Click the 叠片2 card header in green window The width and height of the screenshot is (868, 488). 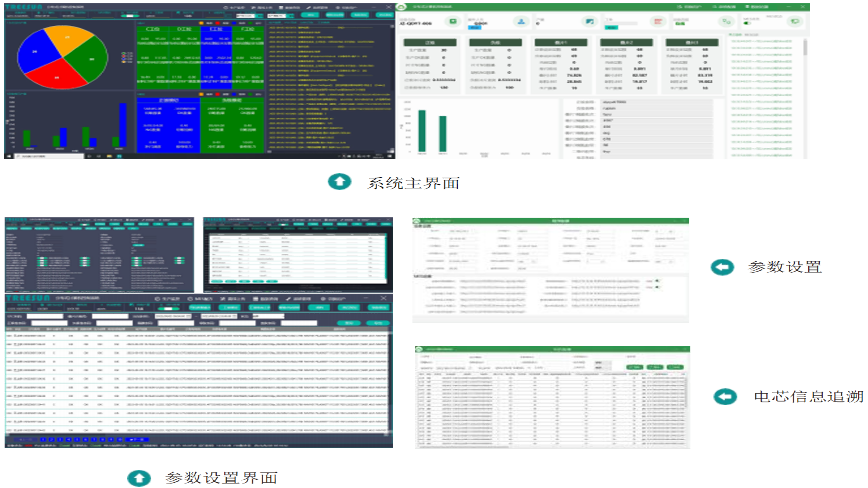626,42
